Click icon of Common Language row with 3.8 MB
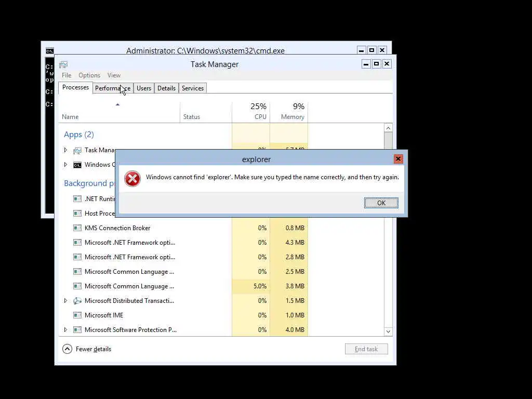This screenshot has width=532, height=399. 77,286
